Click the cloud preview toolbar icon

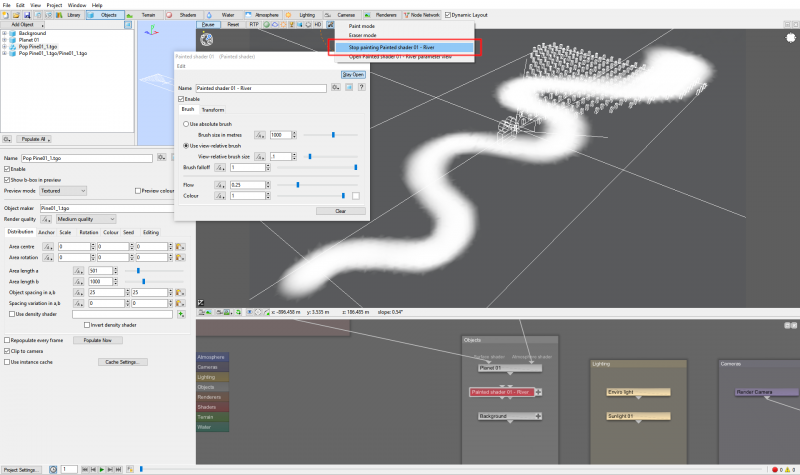275,24
